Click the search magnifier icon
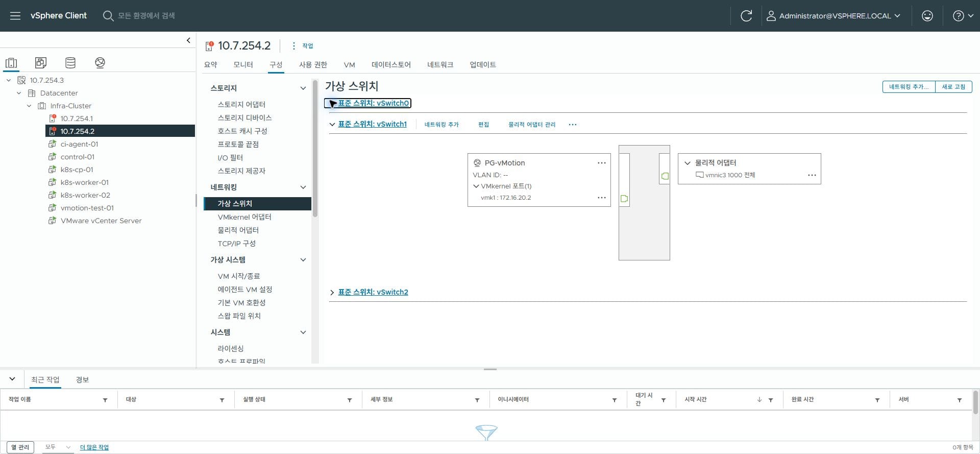 (x=108, y=16)
